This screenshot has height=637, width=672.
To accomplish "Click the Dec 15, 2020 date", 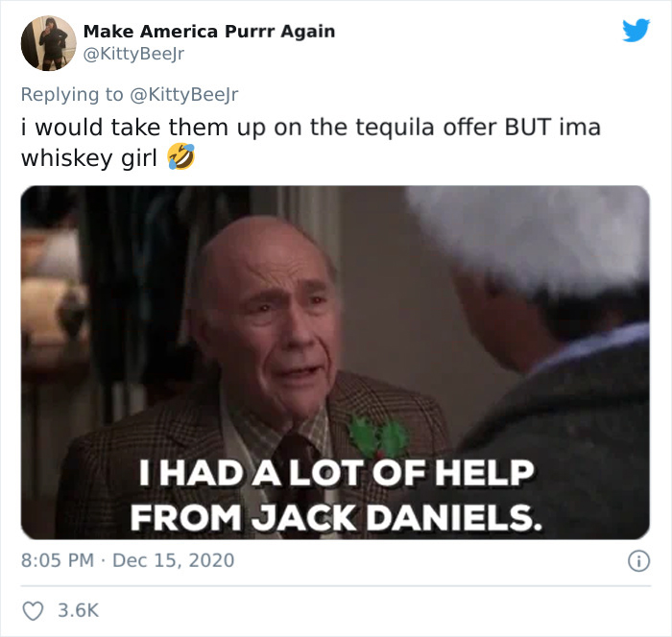I will tap(173, 560).
